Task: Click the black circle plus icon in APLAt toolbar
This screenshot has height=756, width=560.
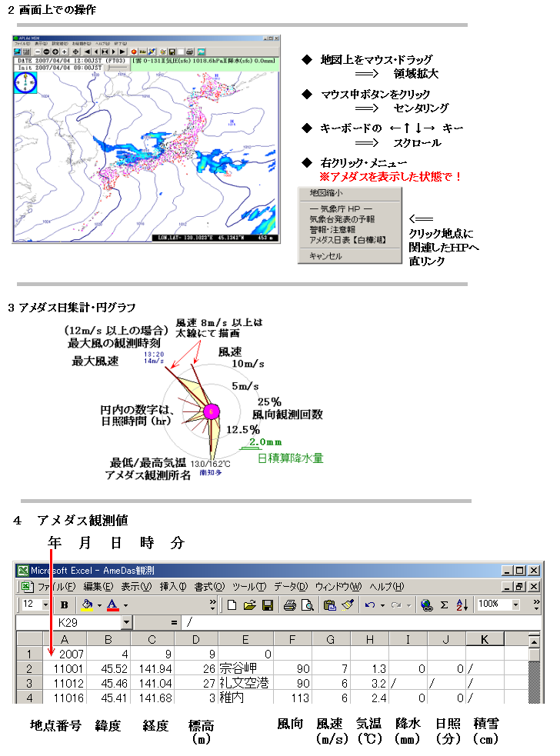Action: [x=55, y=52]
